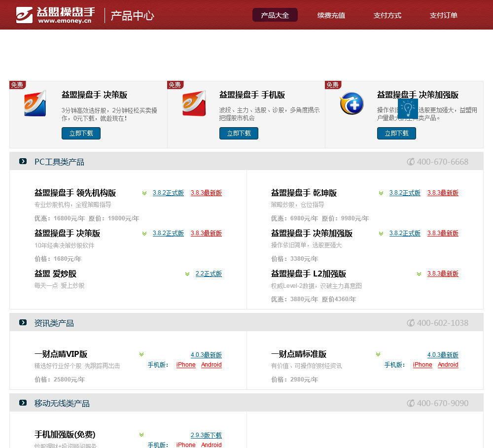This screenshot has height=448, width=493.
Task: Click the 益盟操盘手 乾坤版 title
Action: tap(304, 193)
